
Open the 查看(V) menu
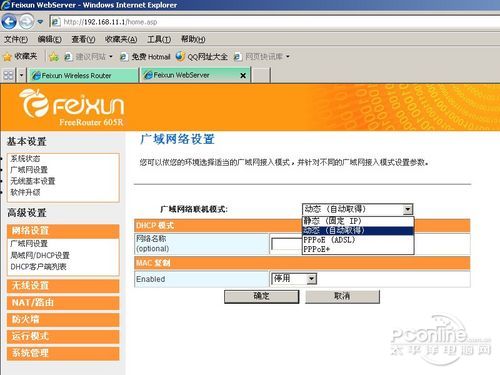83,39
